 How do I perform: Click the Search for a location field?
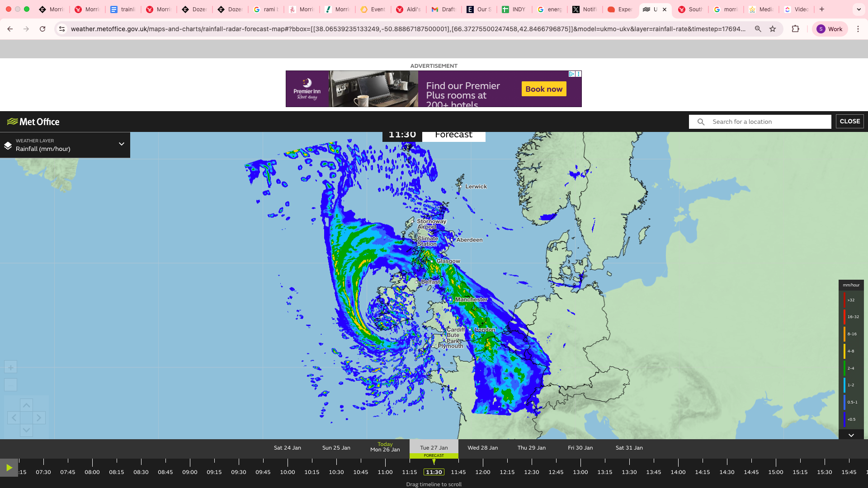pos(759,122)
